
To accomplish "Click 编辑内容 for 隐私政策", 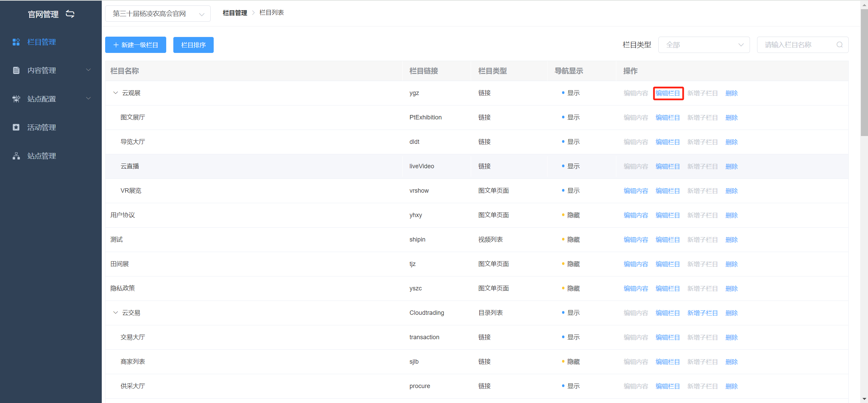I will pyautogui.click(x=636, y=289).
